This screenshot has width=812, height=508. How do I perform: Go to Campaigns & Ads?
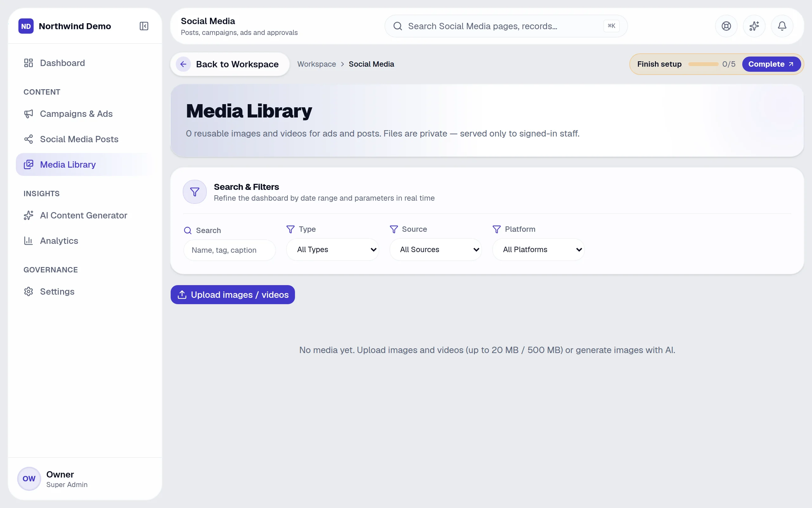[x=85, y=114]
